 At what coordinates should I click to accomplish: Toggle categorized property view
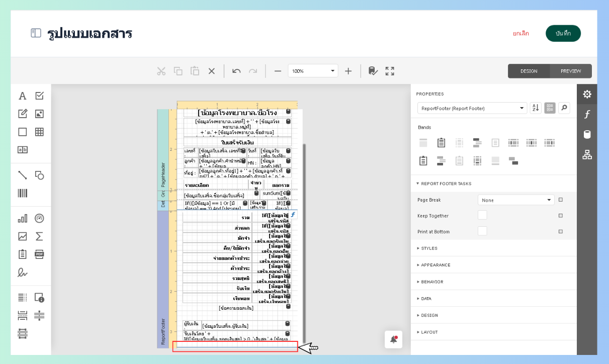[x=550, y=108]
